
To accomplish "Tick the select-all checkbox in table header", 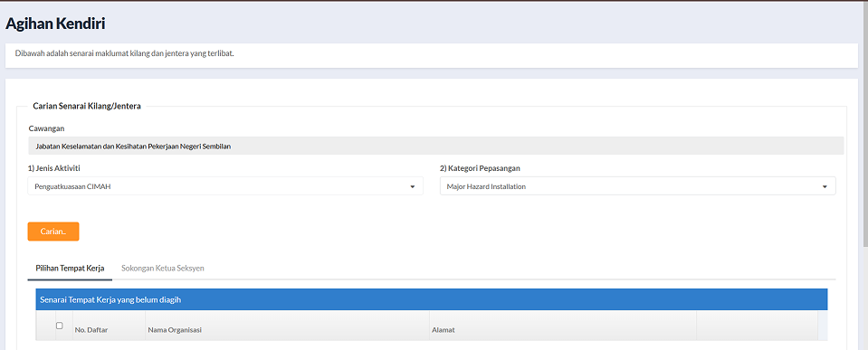I will (60, 326).
